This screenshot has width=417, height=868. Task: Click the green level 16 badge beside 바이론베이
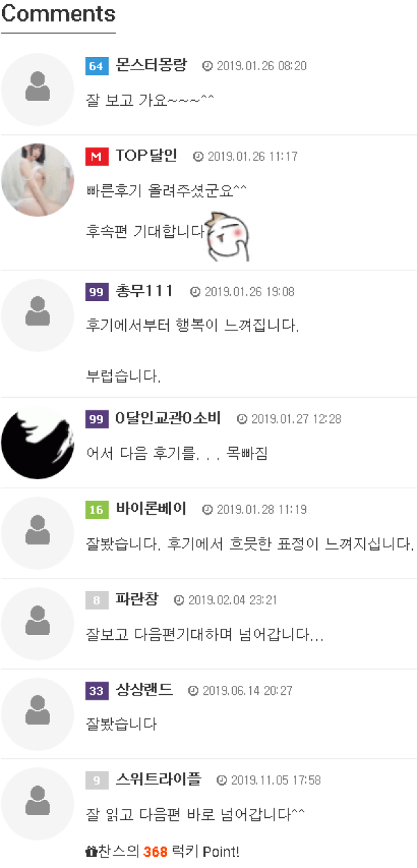tap(97, 510)
